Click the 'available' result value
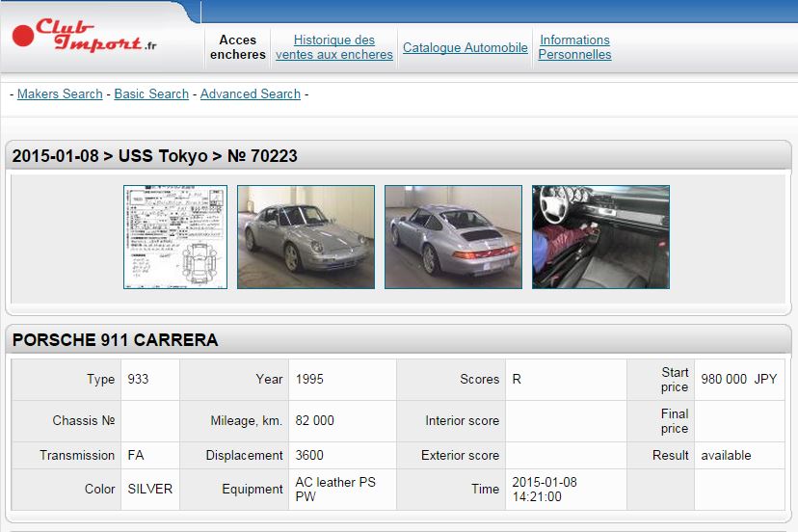This screenshot has width=798, height=532. pyautogui.click(x=726, y=455)
